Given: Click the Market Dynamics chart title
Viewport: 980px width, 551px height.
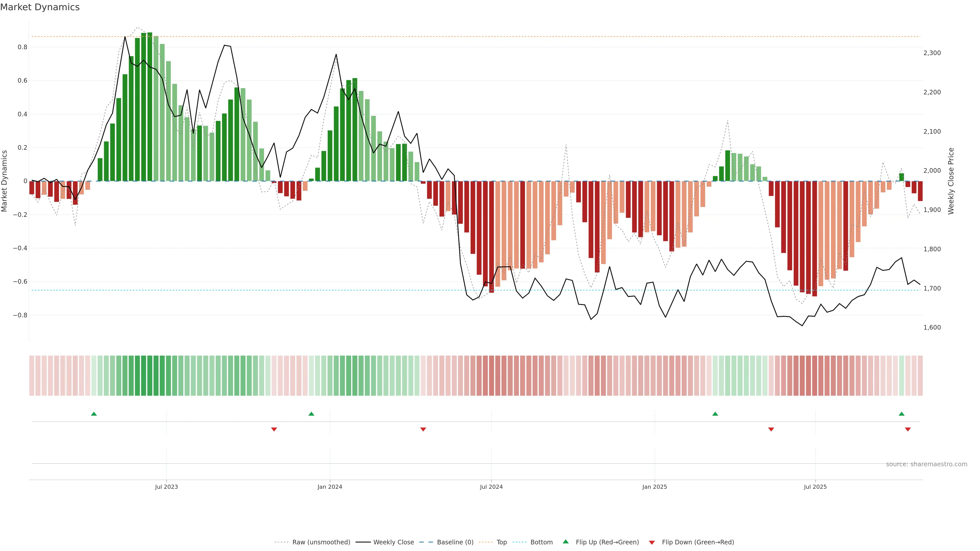Looking at the screenshot, I should point(40,7).
